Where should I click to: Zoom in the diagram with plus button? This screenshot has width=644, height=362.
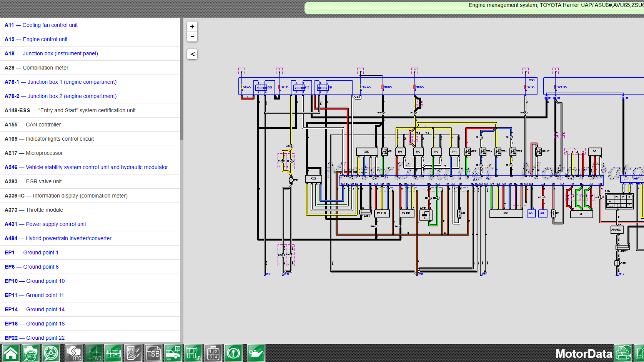(192, 27)
